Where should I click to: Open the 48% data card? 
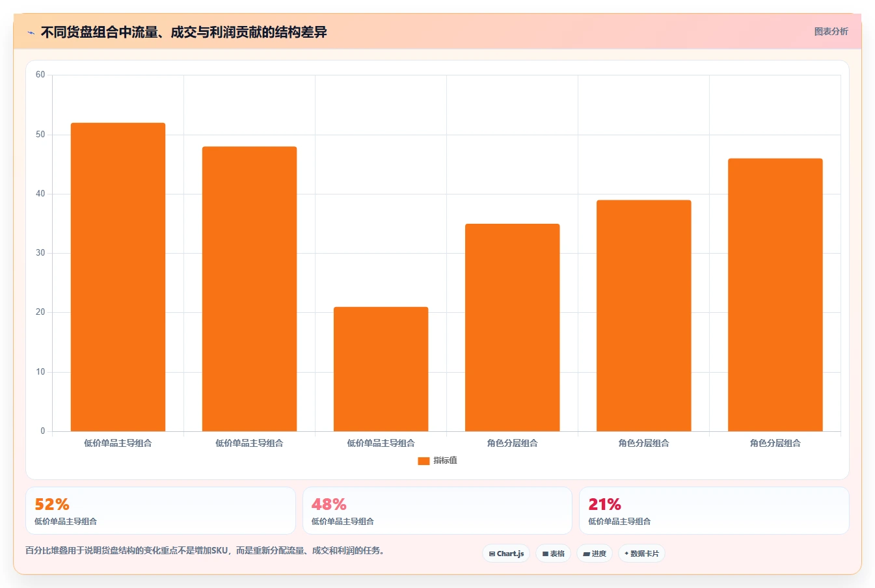437,511
